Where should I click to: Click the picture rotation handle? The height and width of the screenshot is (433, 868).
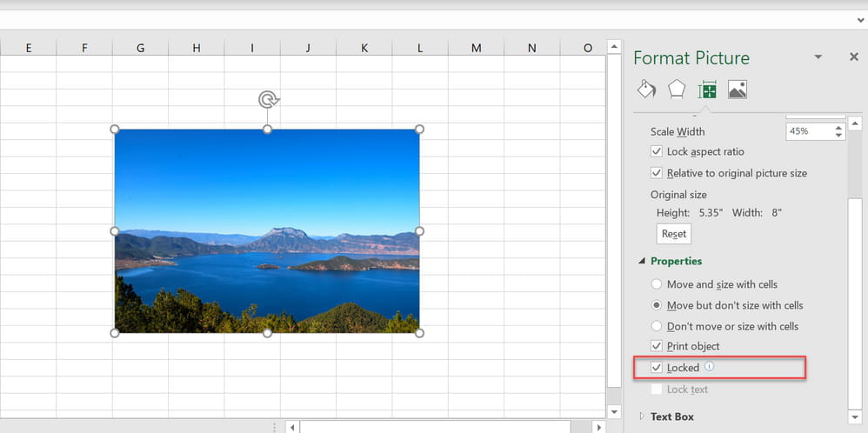click(x=269, y=100)
